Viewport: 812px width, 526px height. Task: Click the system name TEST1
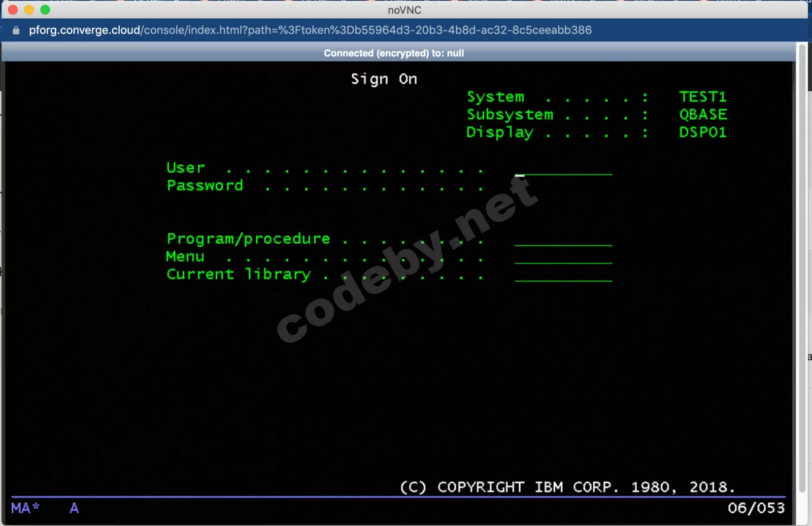(703, 96)
